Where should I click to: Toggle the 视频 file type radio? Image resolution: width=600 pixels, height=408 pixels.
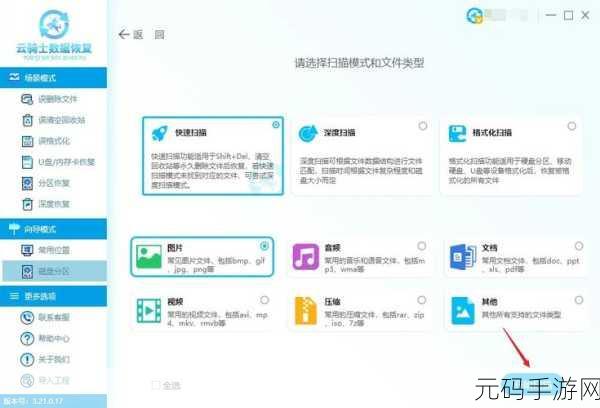click(x=264, y=300)
